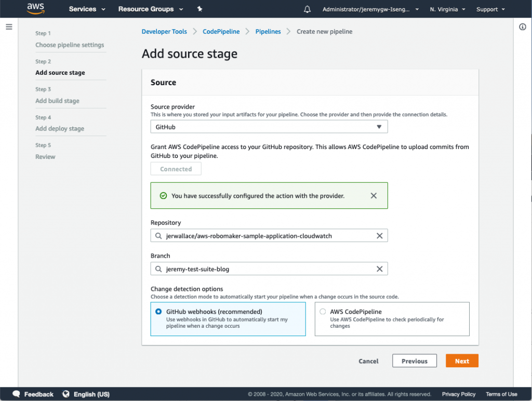Select Step 2 Add source stage
The image size is (532, 401).
(60, 73)
